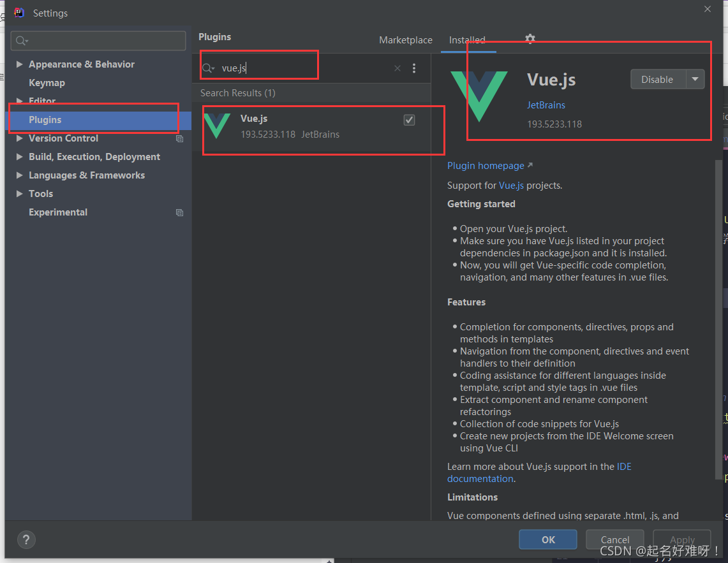Click 'Open your Vue.js project.' bullet

(x=514, y=229)
